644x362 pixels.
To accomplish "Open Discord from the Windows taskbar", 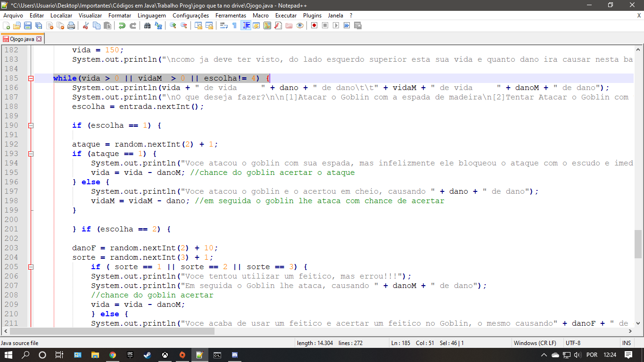I will [235, 354].
